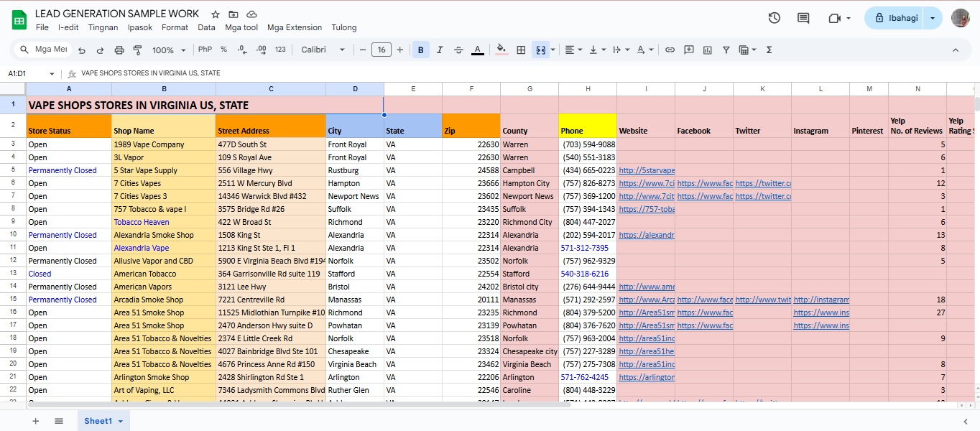Open the Format menu
This screenshot has width=980, height=431.
click(x=175, y=27)
